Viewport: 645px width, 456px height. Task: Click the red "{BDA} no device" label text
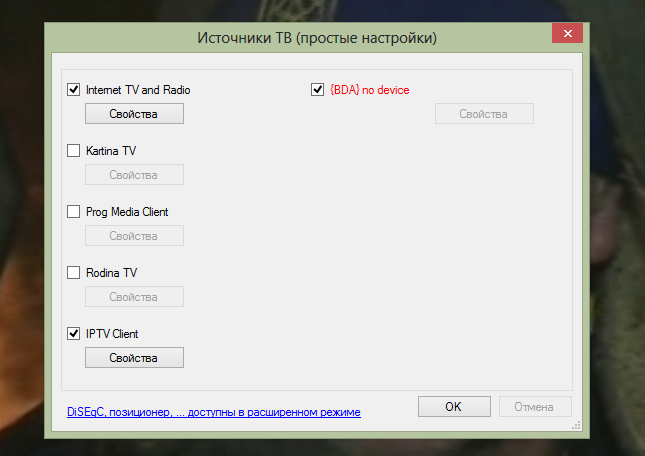click(x=369, y=90)
